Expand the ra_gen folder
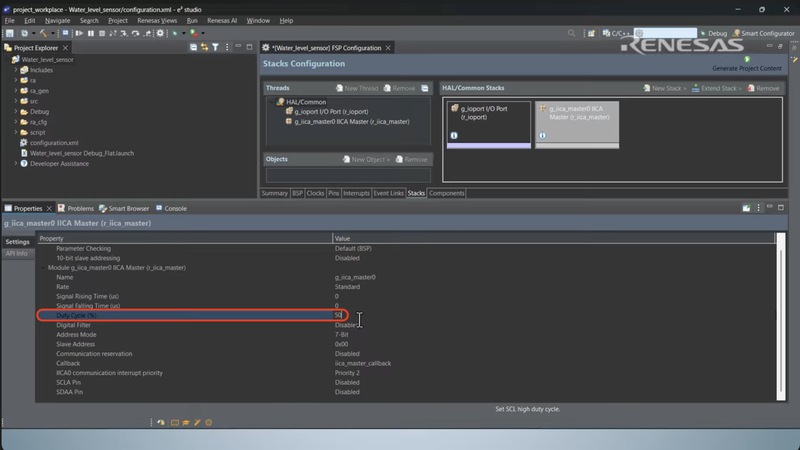Screen dimensions: 800x450 (16, 91)
